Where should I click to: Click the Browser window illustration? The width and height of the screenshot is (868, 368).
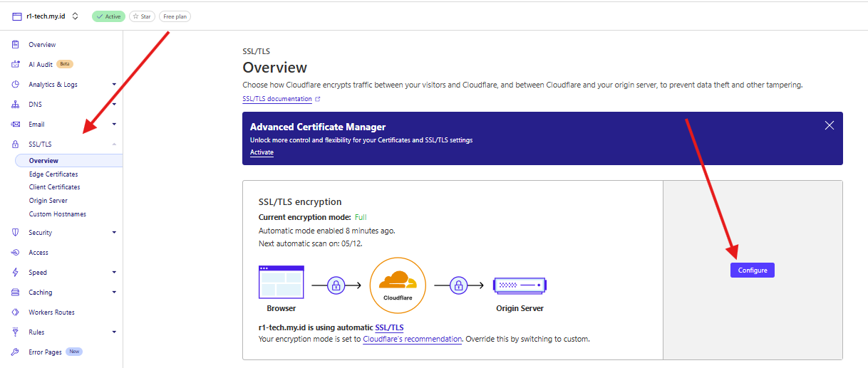281,282
